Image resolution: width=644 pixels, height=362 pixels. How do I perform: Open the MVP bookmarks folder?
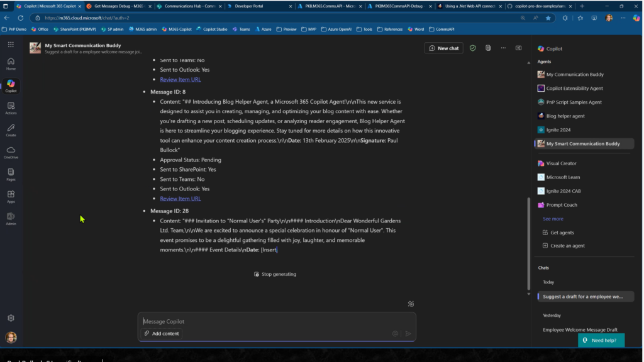tap(309, 29)
